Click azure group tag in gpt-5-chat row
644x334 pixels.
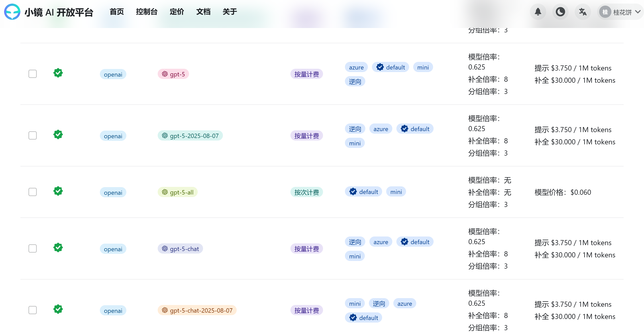[381, 242]
